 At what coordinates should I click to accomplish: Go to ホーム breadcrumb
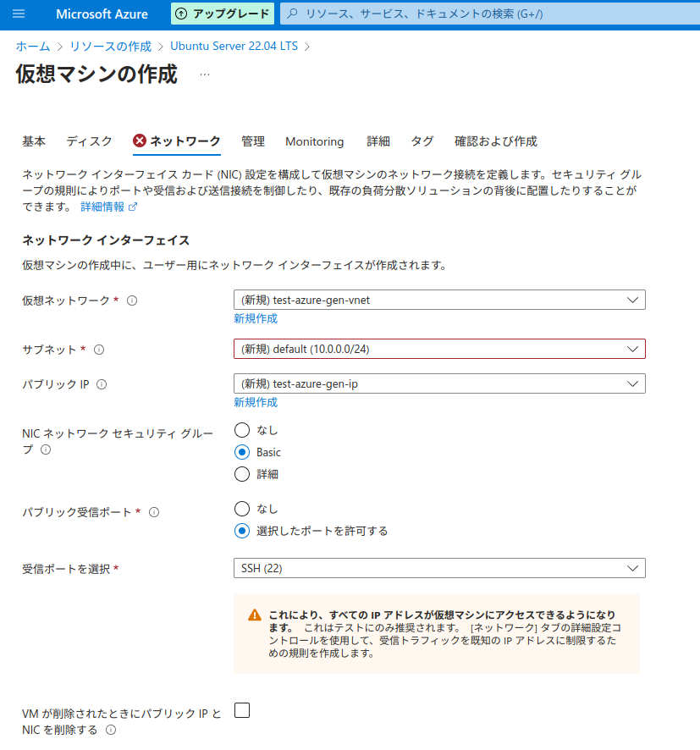pyautogui.click(x=33, y=47)
